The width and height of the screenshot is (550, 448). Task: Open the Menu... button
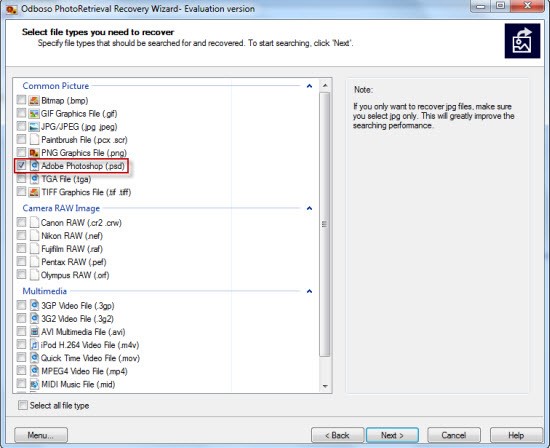point(41,435)
